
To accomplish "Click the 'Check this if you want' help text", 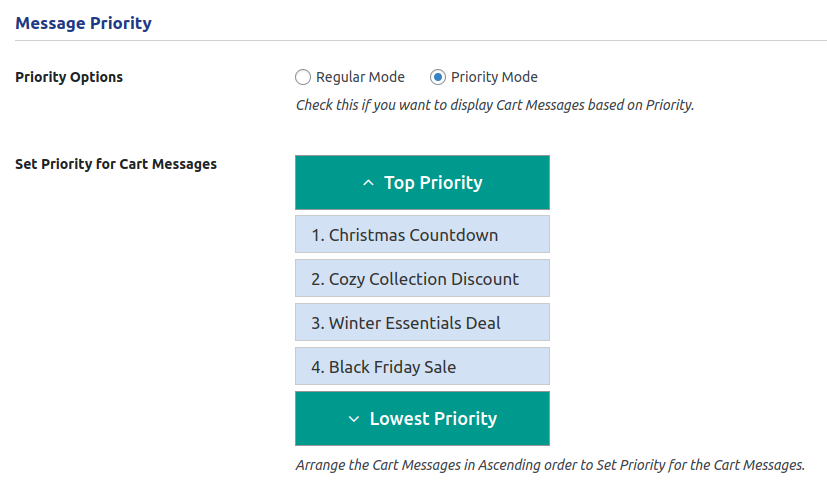I will [x=494, y=104].
